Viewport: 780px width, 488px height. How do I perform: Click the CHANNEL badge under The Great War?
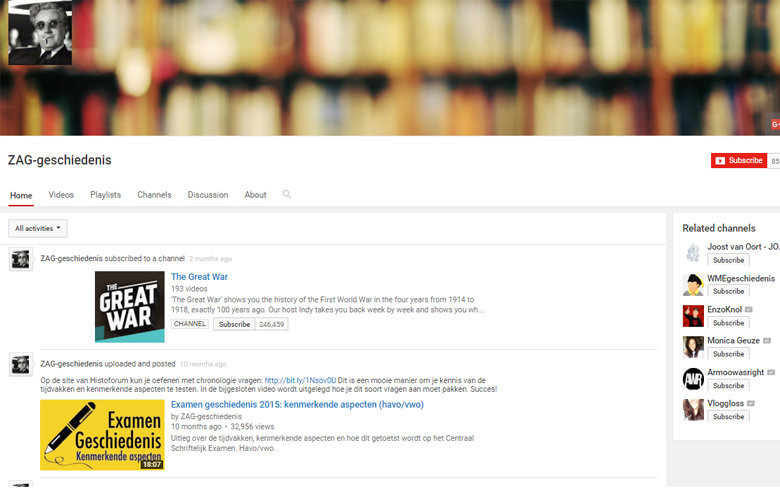click(x=190, y=324)
